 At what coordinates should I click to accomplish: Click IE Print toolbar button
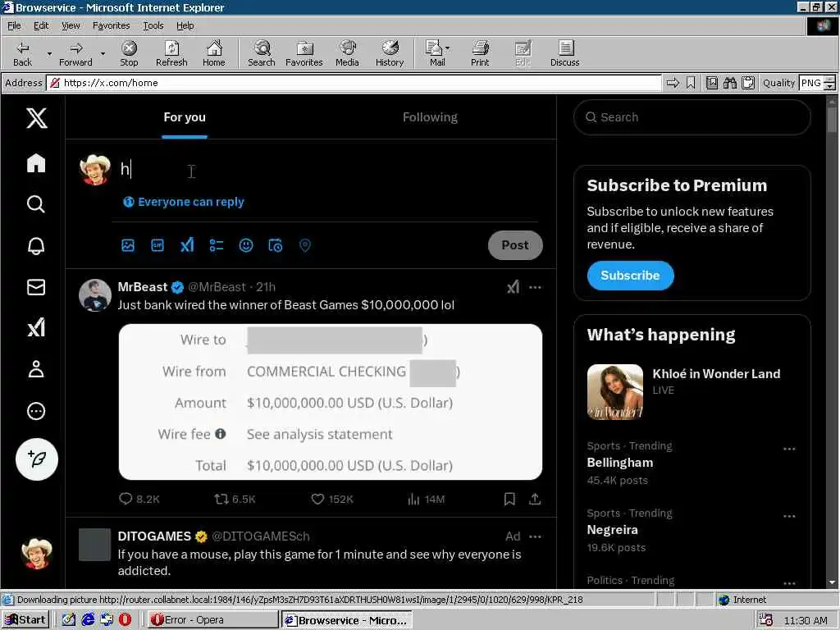coord(480,54)
